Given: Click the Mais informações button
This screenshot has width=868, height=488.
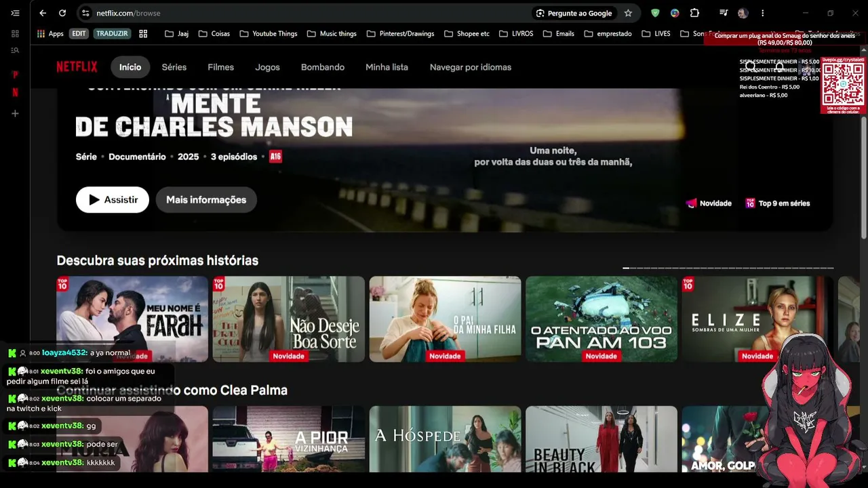Looking at the screenshot, I should tap(206, 200).
